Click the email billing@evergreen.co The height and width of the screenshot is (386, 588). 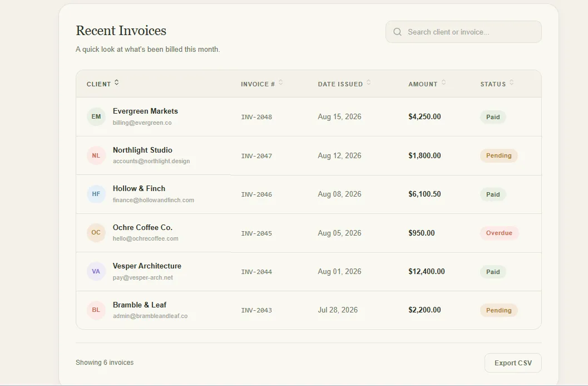[x=142, y=123]
